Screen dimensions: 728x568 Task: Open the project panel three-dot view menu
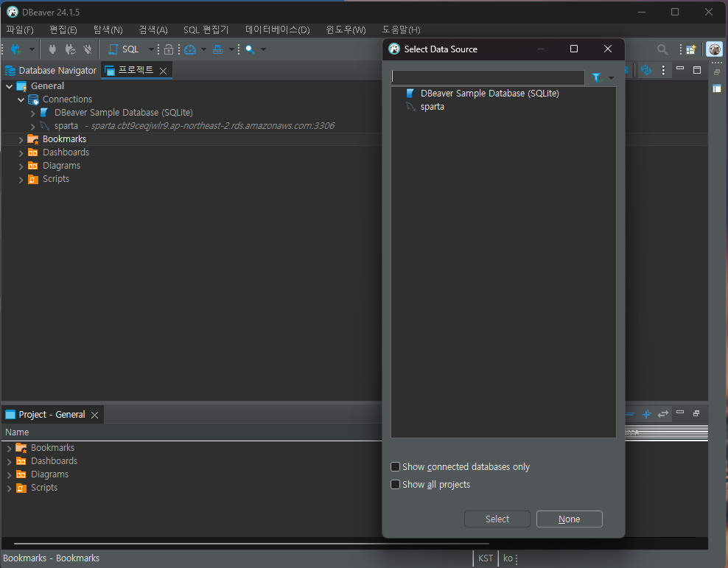pos(663,70)
